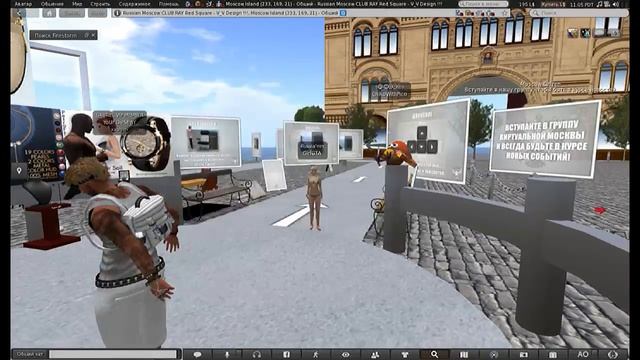Click the toolbar button right of magnifier
The height and width of the screenshot is (360, 640).
coord(464,354)
